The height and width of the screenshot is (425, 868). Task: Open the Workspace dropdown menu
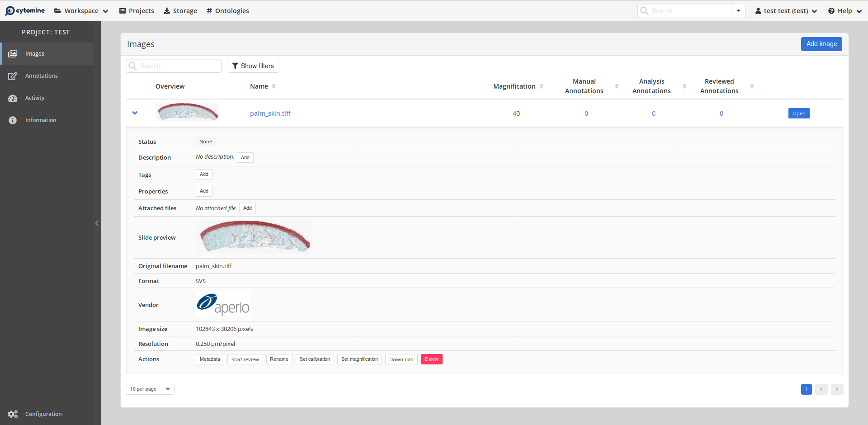(x=81, y=11)
